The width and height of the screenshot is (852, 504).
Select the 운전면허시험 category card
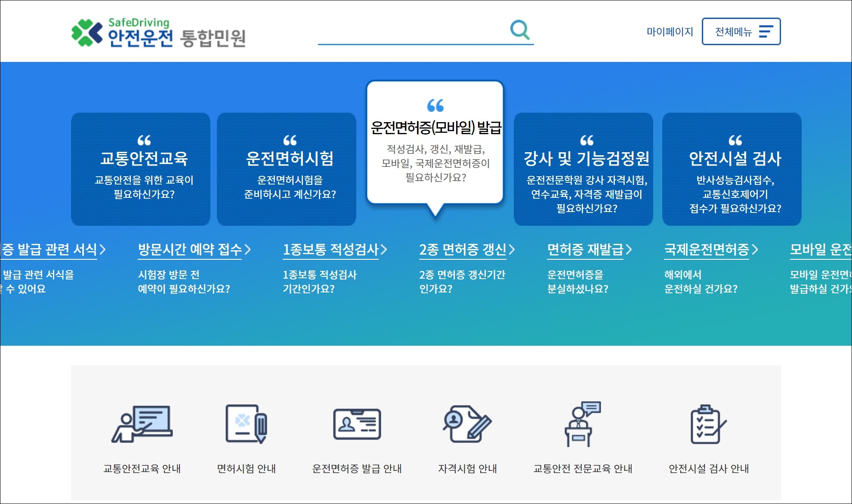[x=287, y=169]
